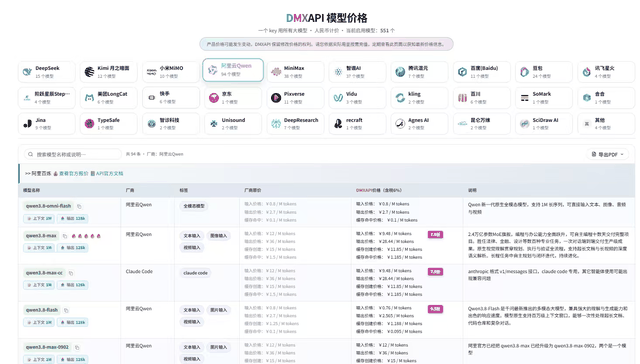The image size is (640, 364).
Task: Click the Claude Code vendor cell
Action: pyautogui.click(x=139, y=271)
